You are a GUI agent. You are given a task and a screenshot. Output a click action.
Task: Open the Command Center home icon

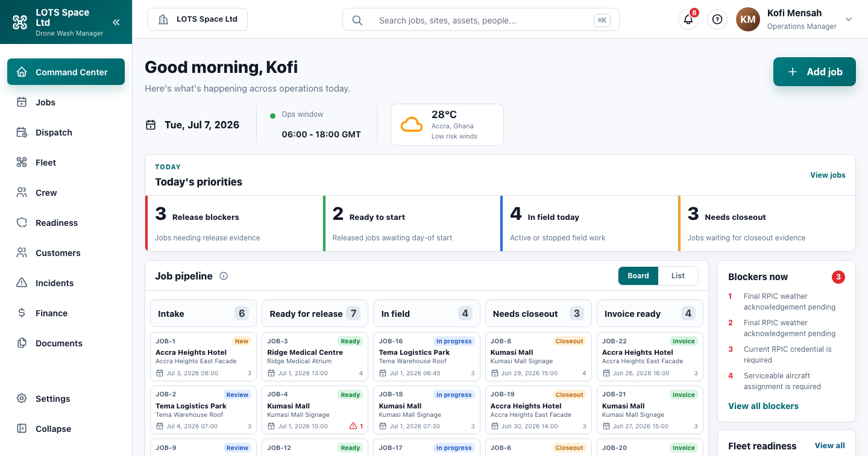coord(22,72)
